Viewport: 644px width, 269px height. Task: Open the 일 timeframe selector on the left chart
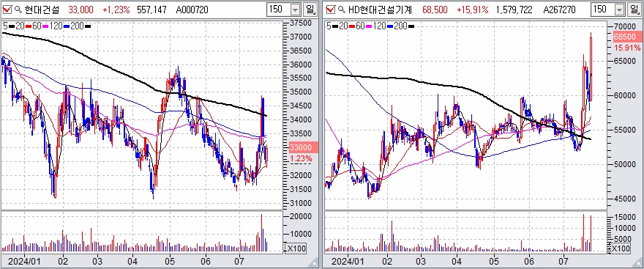click(x=310, y=10)
